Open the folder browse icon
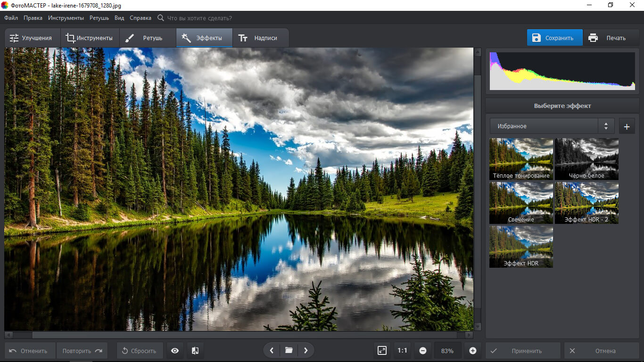Screen dimensions: 644x362 [289, 351]
